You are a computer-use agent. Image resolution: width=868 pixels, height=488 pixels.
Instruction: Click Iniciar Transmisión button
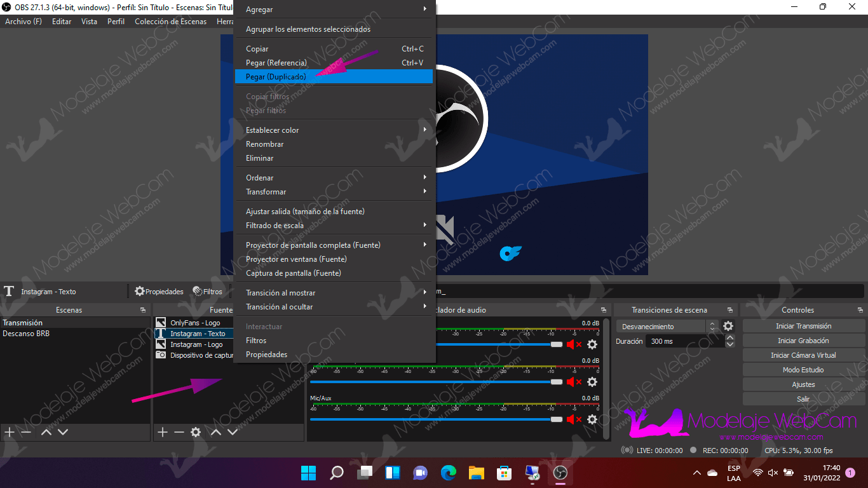[x=803, y=326]
